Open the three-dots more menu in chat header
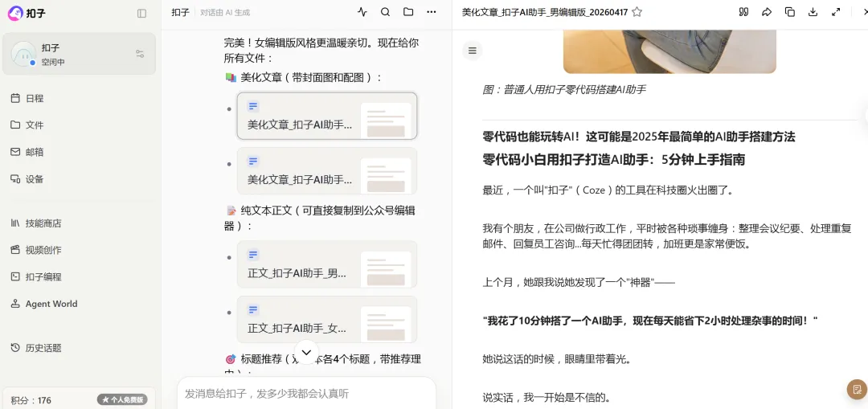 click(432, 12)
